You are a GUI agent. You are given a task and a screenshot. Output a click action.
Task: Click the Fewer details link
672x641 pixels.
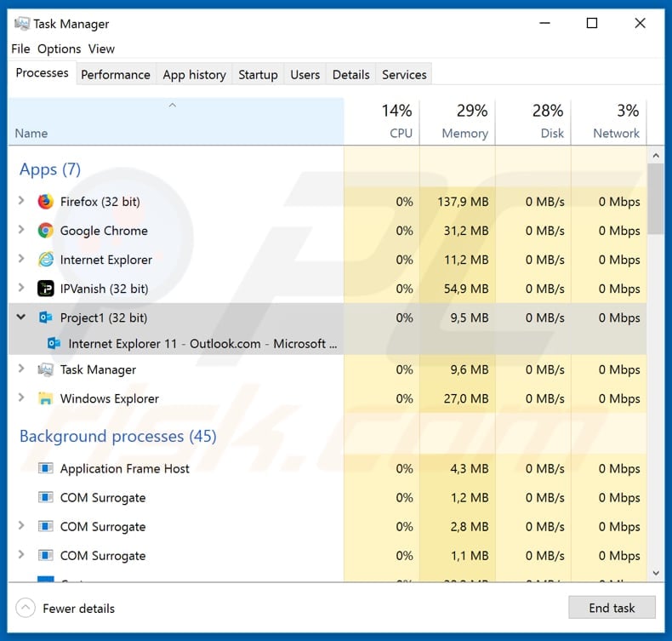tap(79, 609)
